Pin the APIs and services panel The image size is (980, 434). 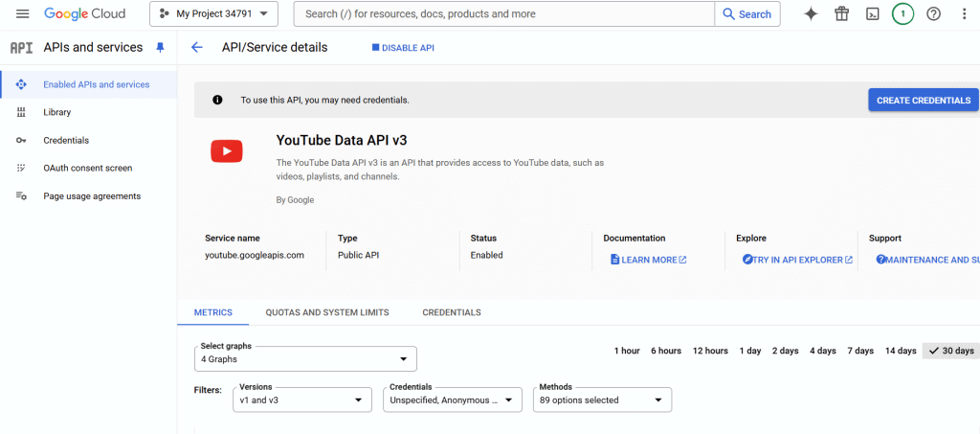click(160, 48)
